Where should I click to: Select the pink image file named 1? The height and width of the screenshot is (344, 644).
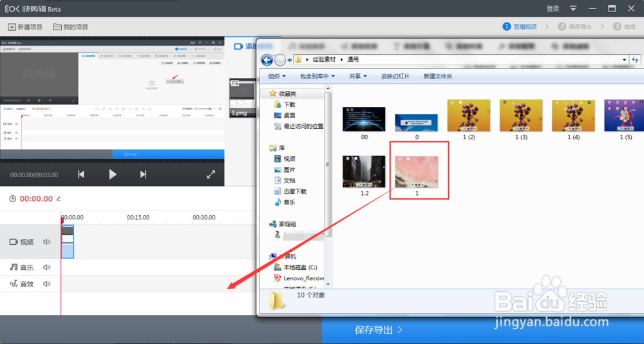pyautogui.click(x=417, y=175)
